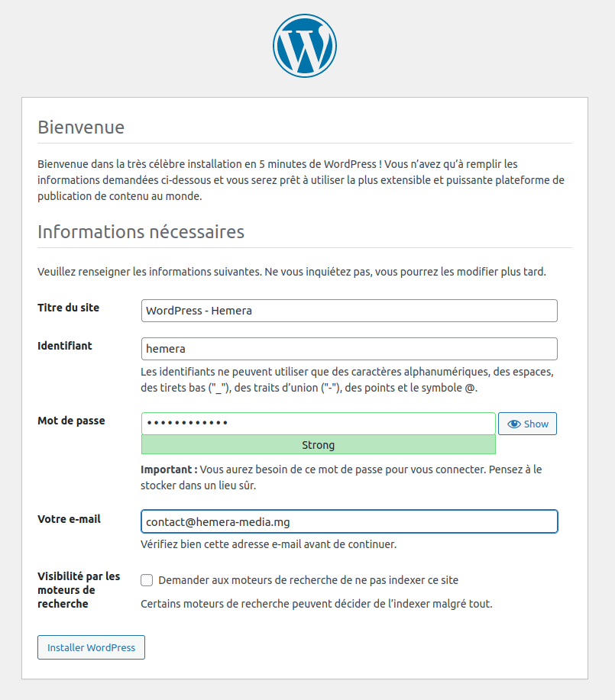Click the WordPress logo at page top
Image resolution: width=615 pixels, height=700 pixels.
[305, 46]
